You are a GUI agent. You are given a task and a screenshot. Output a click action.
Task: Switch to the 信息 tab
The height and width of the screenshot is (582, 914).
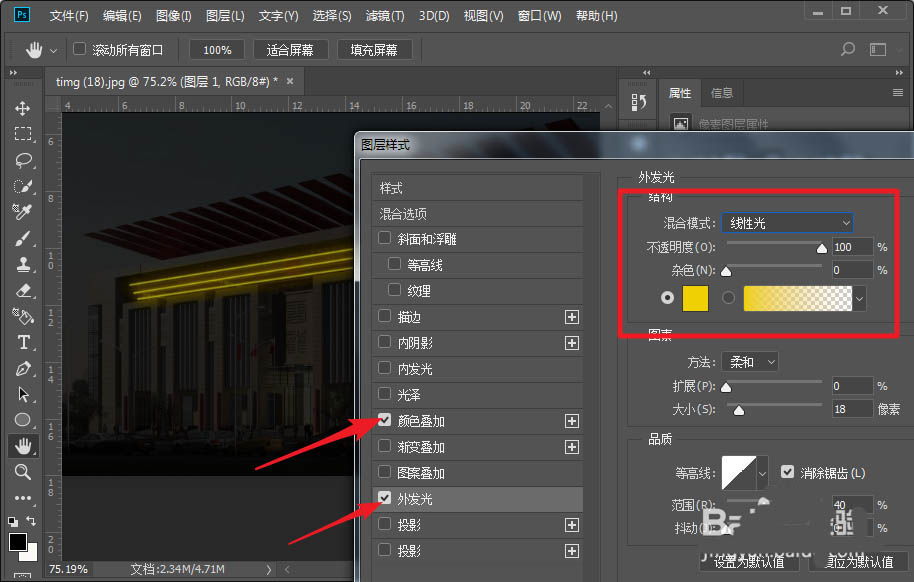pyautogui.click(x=721, y=92)
